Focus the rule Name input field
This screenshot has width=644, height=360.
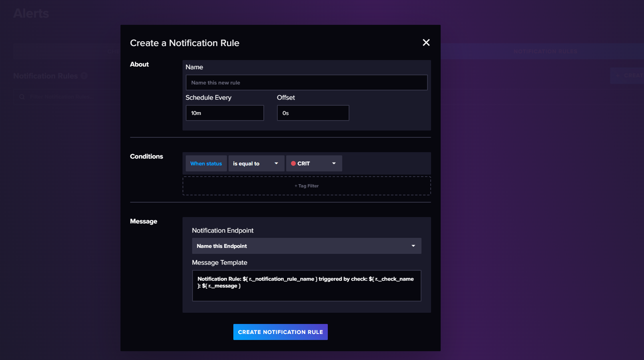click(306, 82)
